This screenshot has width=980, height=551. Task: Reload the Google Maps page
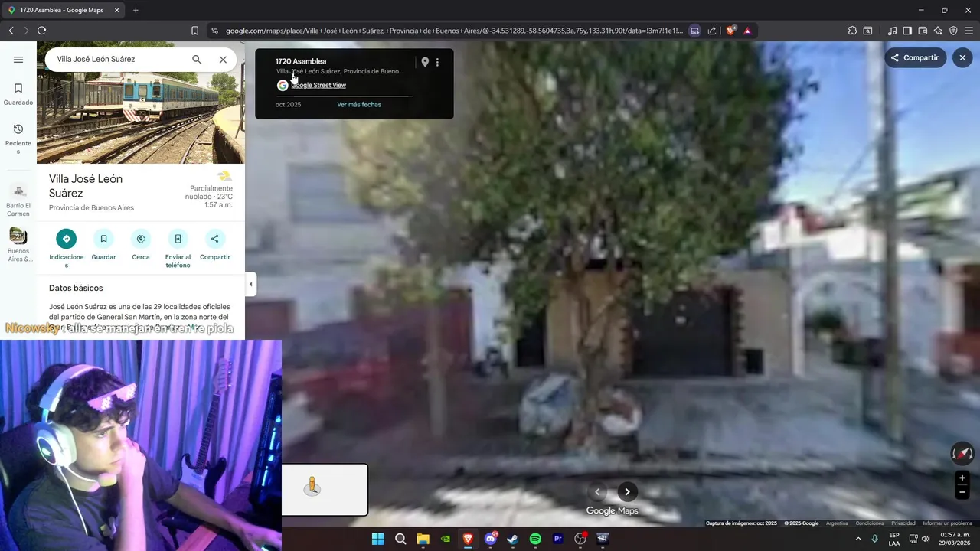click(41, 31)
